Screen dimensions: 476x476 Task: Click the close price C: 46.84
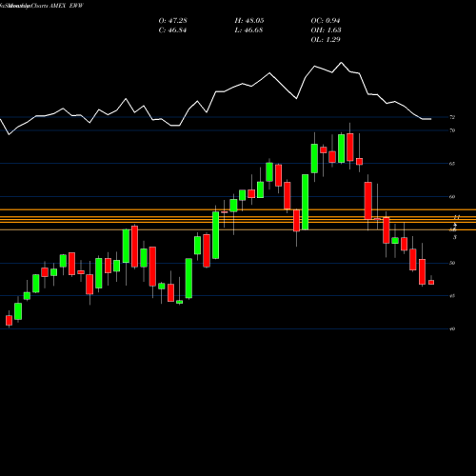(172, 30)
